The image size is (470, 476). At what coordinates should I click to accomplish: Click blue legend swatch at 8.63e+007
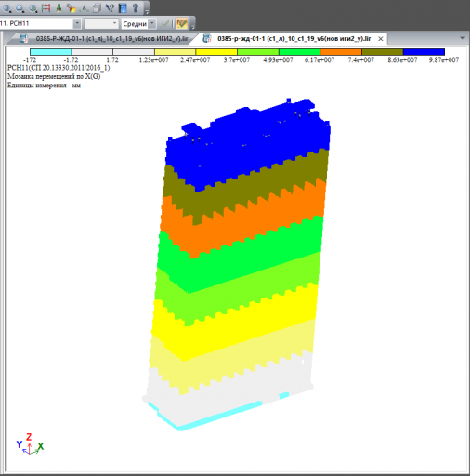424,52
